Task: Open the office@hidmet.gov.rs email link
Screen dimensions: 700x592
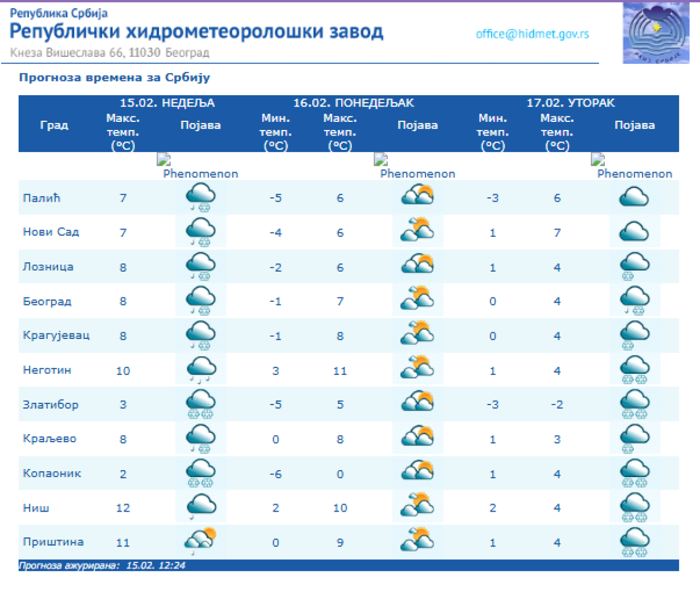Action: [x=532, y=34]
